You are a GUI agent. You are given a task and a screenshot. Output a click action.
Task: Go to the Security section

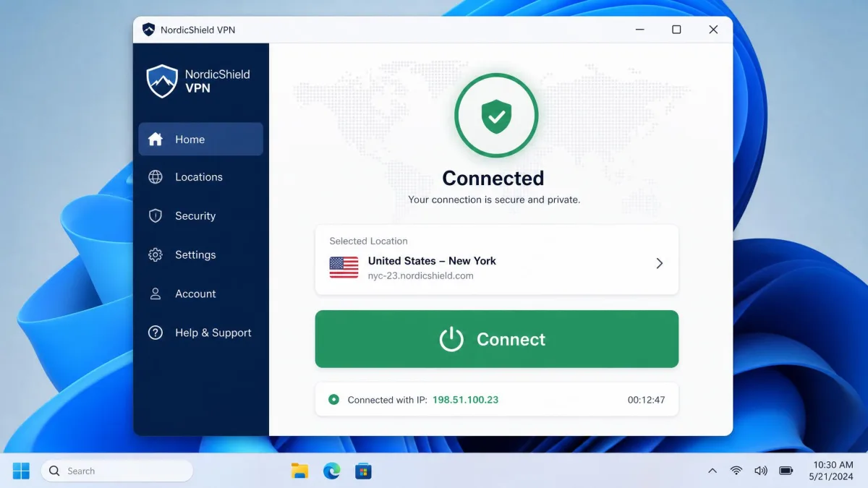(200, 216)
